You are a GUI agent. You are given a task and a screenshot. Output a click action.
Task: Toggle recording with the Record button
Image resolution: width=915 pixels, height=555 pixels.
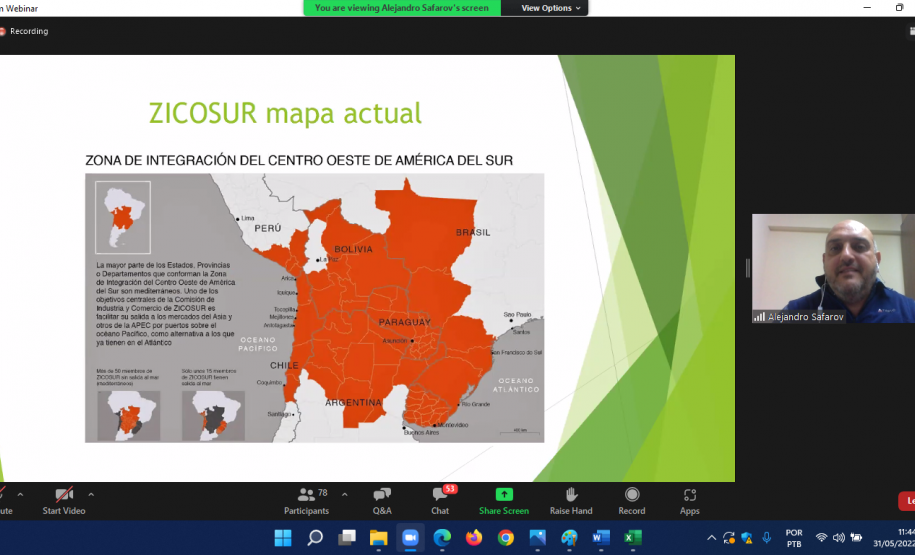pos(632,500)
